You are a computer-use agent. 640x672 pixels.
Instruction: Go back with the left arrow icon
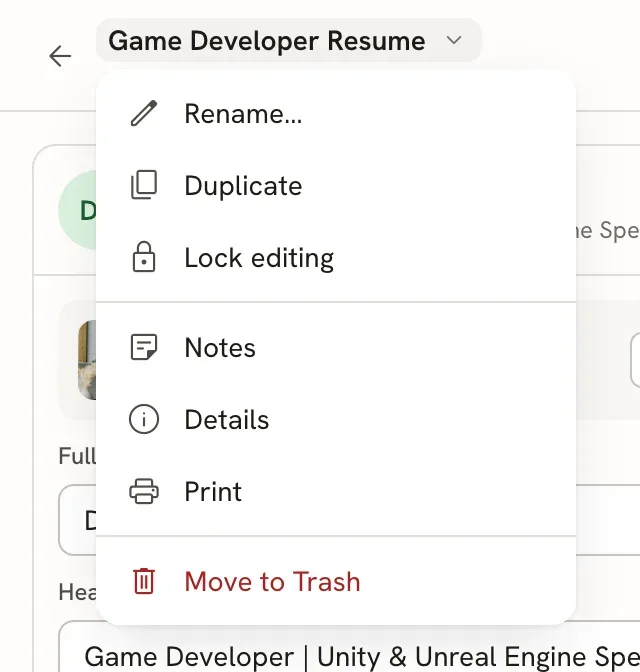point(60,56)
